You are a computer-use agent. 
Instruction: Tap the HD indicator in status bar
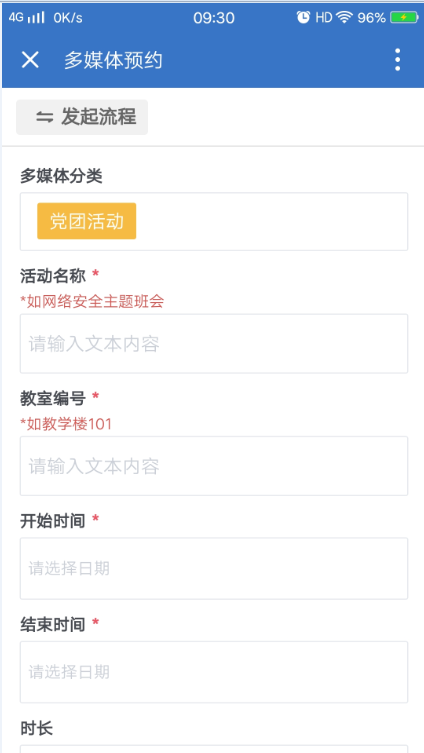pos(324,18)
